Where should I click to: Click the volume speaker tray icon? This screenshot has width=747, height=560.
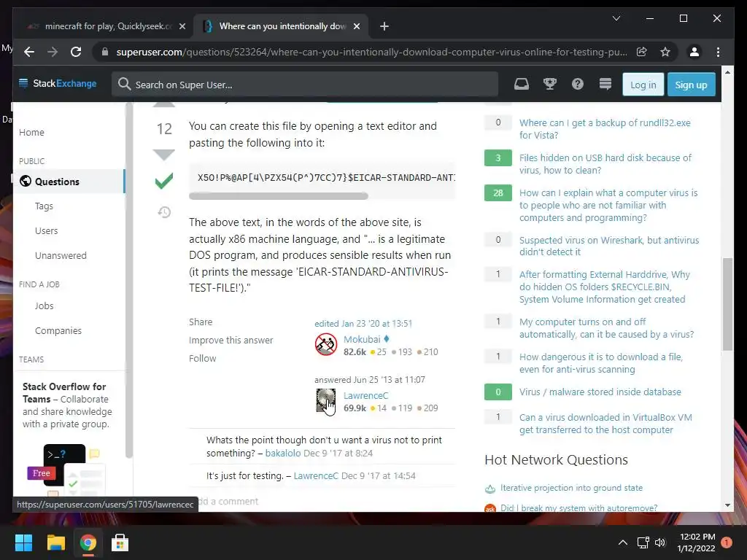pos(660,542)
